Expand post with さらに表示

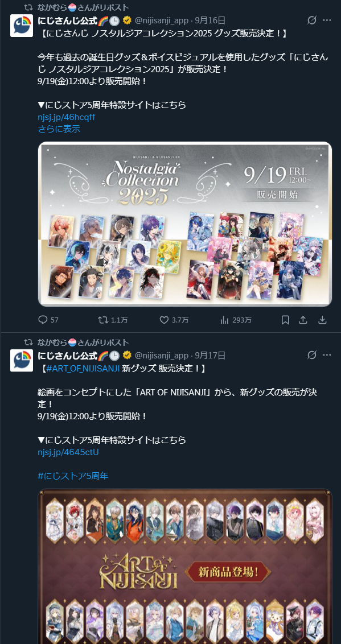tap(59, 129)
